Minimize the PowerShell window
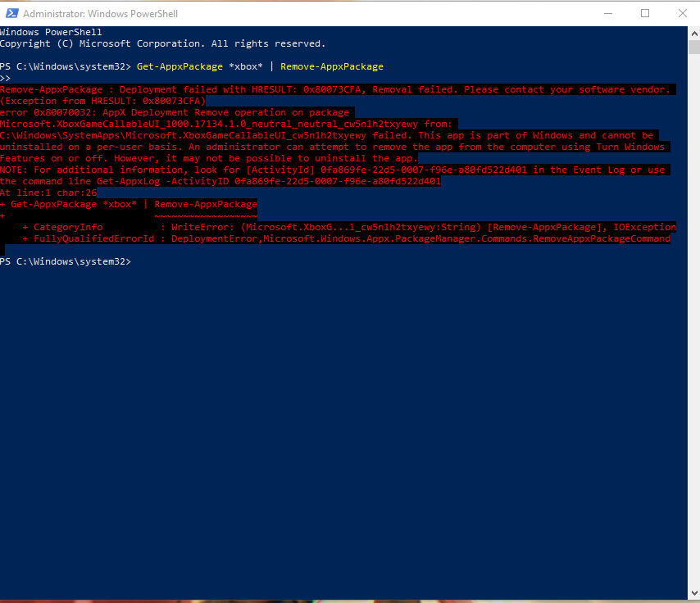 (x=607, y=13)
